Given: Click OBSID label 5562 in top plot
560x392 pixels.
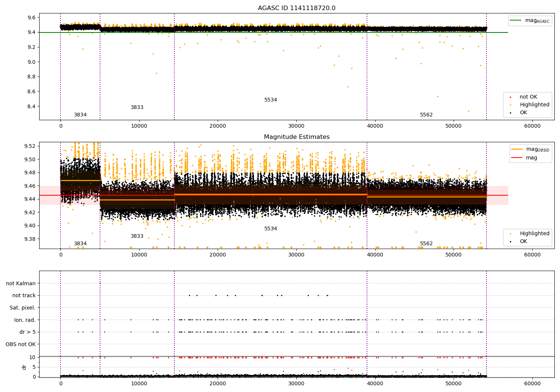Looking at the screenshot, I should (426, 115).
